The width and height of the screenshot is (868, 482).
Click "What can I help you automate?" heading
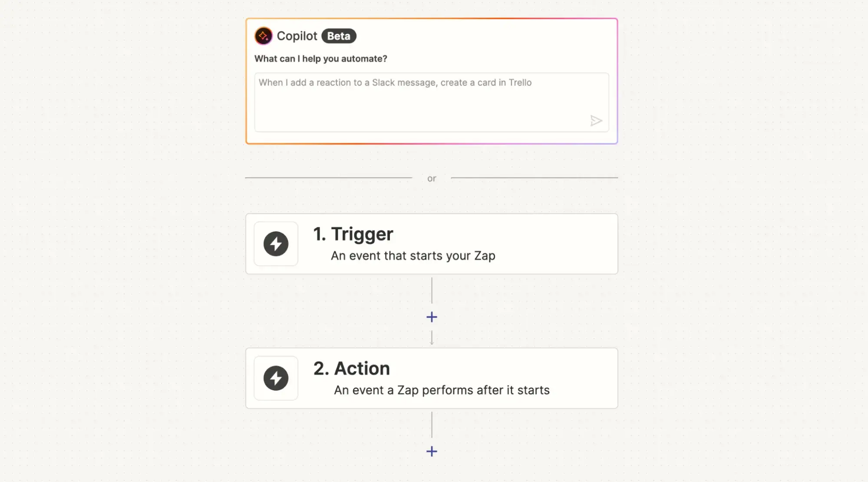[x=320, y=59]
